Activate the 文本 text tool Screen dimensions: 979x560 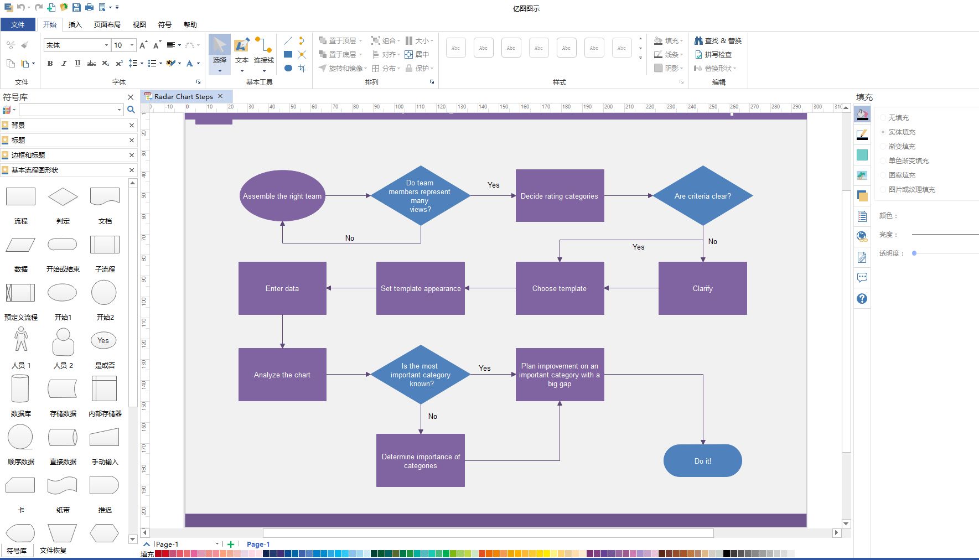coord(242,54)
